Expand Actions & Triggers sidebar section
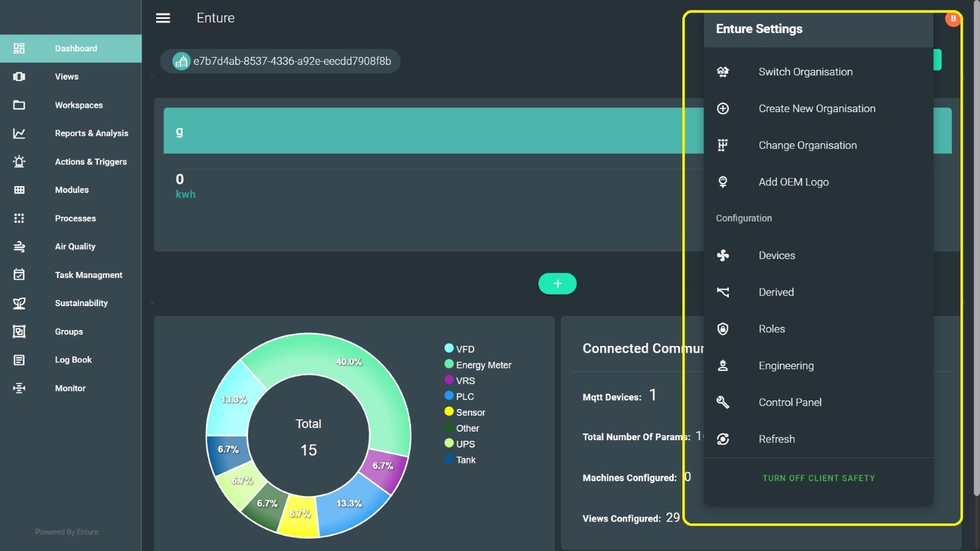The image size is (980, 551). pos(91,162)
